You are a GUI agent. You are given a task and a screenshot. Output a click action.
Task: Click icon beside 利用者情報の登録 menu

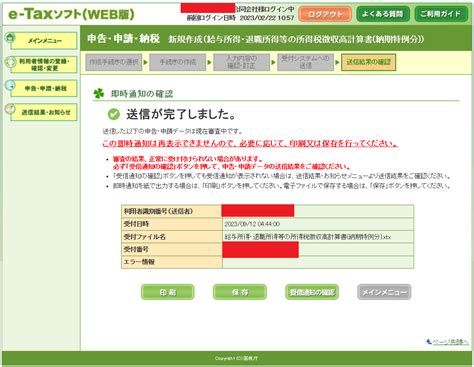click(x=10, y=62)
